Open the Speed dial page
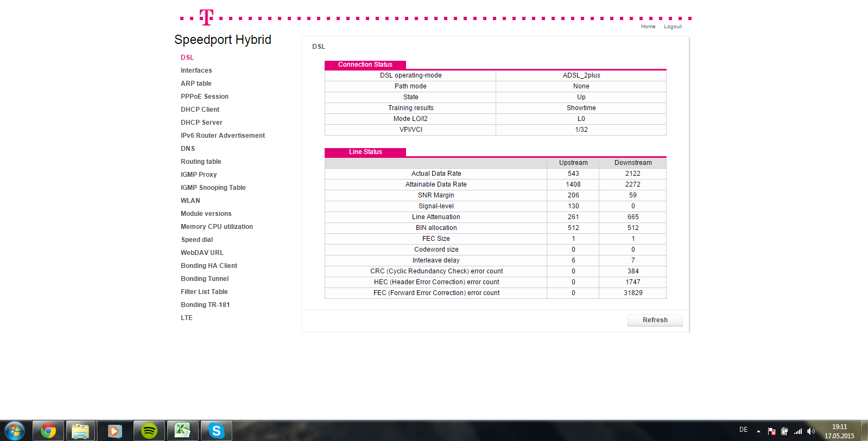 click(x=197, y=240)
